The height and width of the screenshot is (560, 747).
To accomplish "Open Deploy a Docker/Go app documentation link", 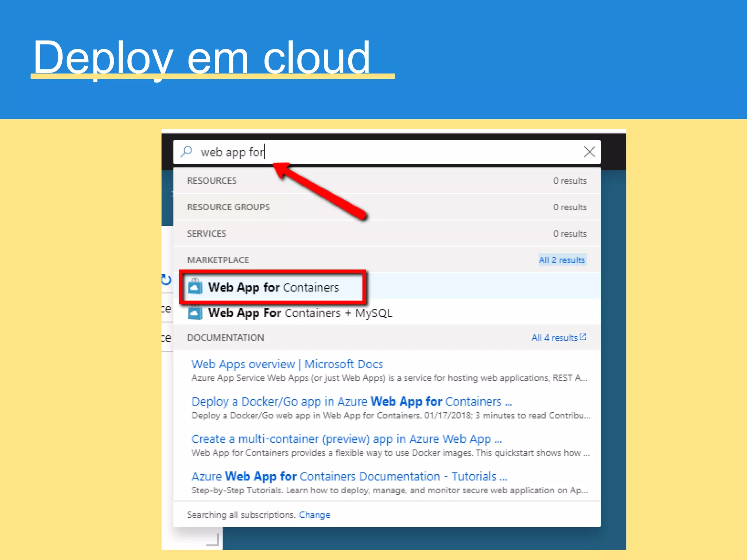I will pyautogui.click(x=352, y=401).
